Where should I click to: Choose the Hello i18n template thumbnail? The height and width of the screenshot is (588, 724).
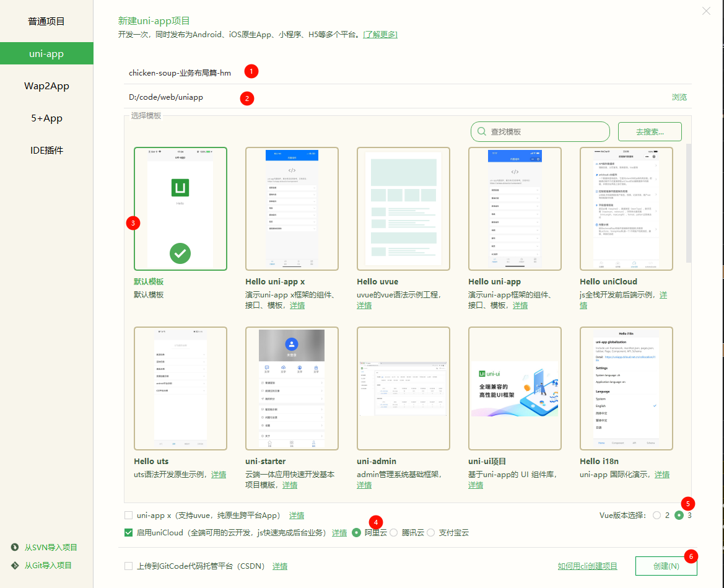pyautogui.click(x=627, y=388)
